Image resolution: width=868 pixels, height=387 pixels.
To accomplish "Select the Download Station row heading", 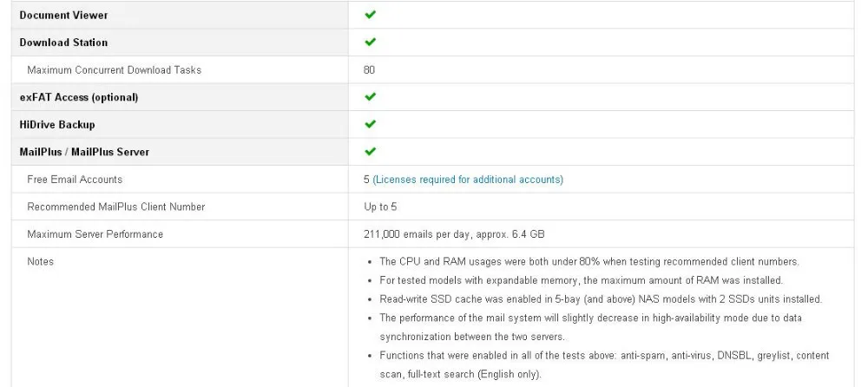I will tap(63, 42).
